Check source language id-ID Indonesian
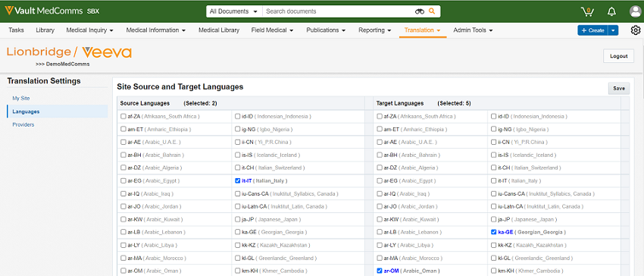 tap(237, 117)
